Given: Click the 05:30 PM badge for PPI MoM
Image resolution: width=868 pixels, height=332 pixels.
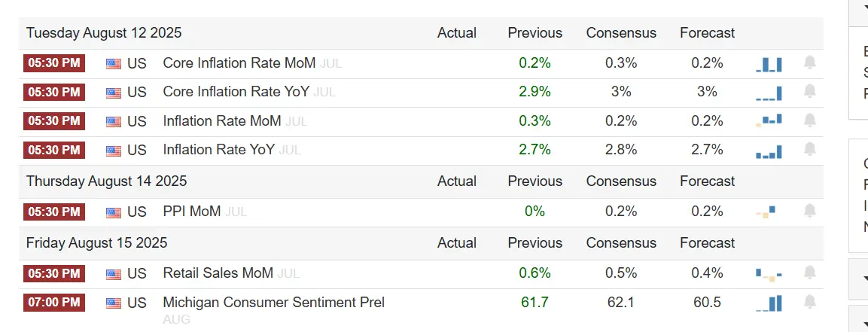Looking at the screenshot, I should tap(54, 212).
